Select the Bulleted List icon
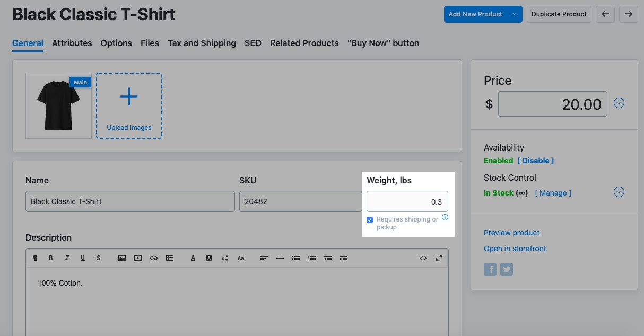Image resolution: width=644 pixels, height=336 pixels. (x=295, y=258)
